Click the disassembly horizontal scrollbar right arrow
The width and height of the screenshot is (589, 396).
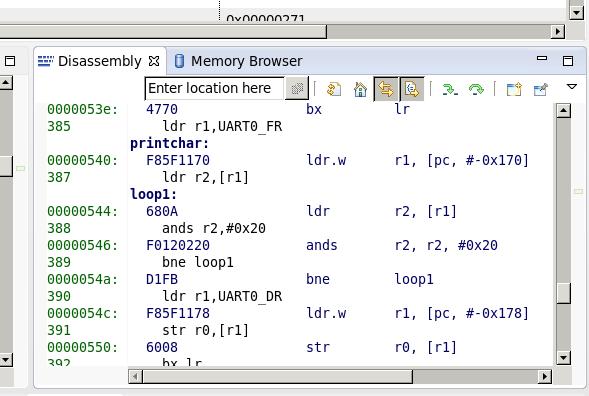(545, 376)
